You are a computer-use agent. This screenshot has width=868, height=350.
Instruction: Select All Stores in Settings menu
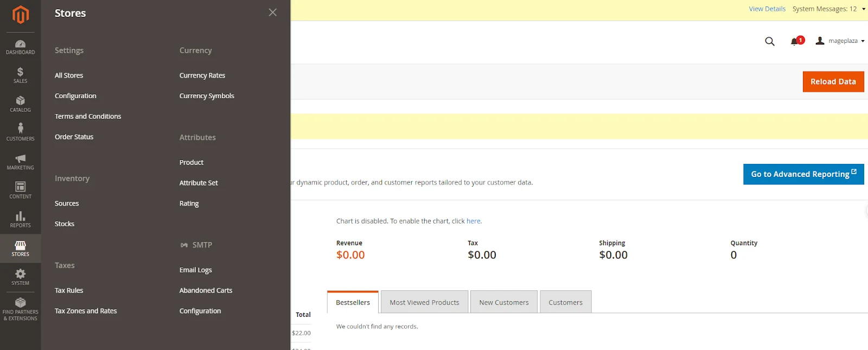click(x=69, y=75)
